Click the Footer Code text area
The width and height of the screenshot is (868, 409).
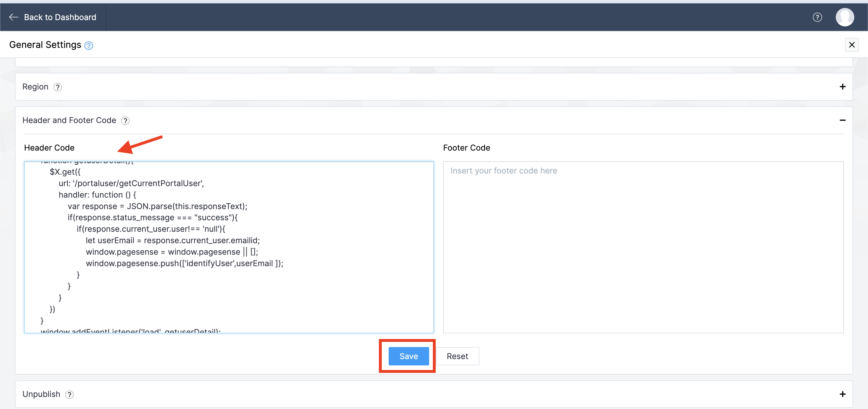click(x=643, y=247)
